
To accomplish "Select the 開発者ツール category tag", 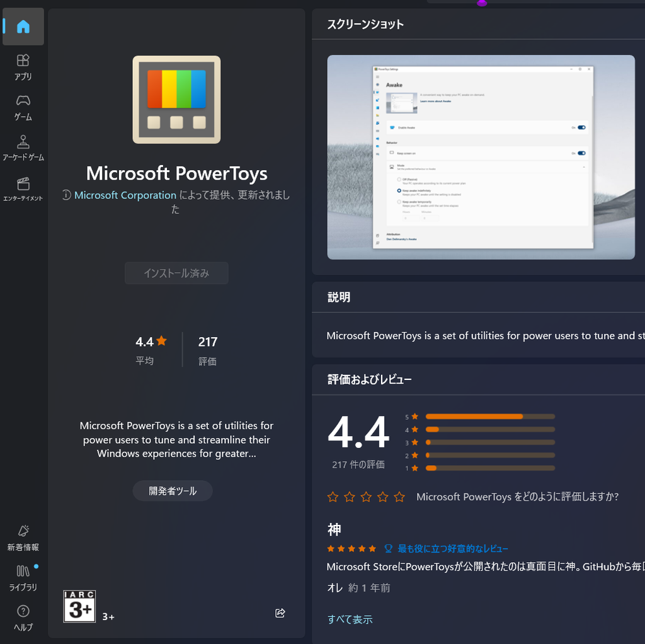I will click(x=173, y=490).
